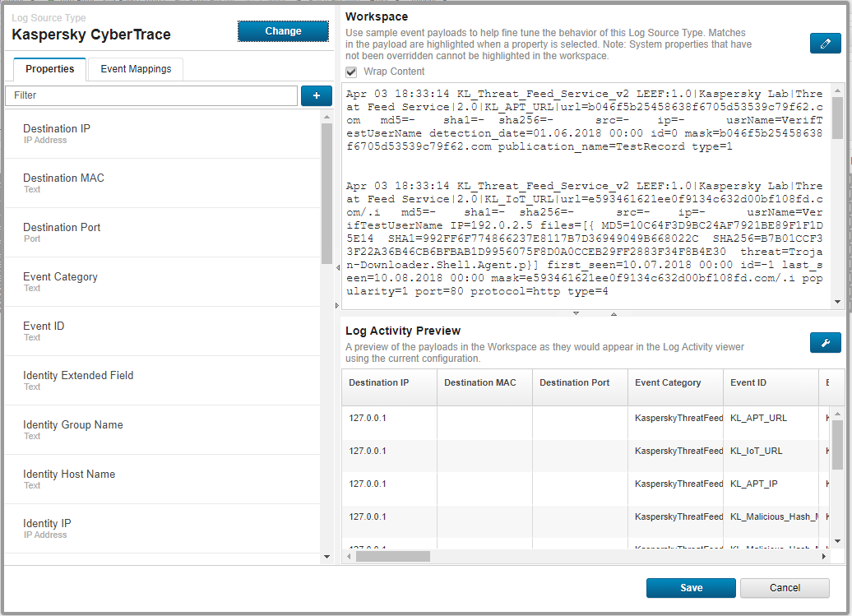Collapse the Workspace pane with the upward triangle
Viewport: 852px width, 616px height.
coord(613,313)
